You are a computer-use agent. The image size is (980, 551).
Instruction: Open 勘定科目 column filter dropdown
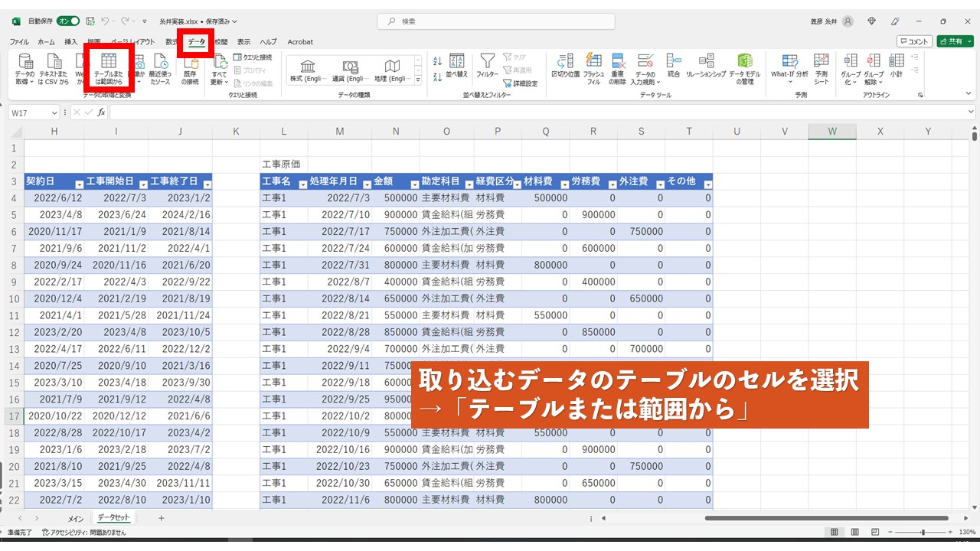(468, 184)
